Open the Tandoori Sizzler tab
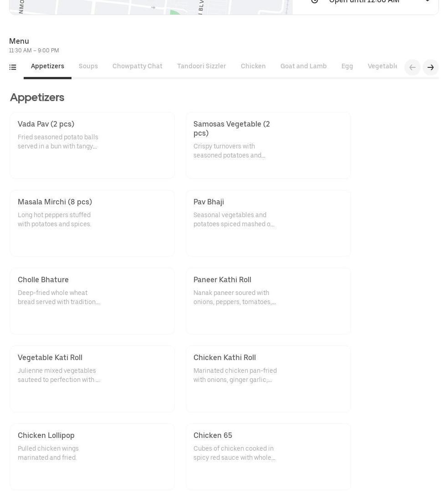Screen dimensions: 448x493 coord(201,66)
